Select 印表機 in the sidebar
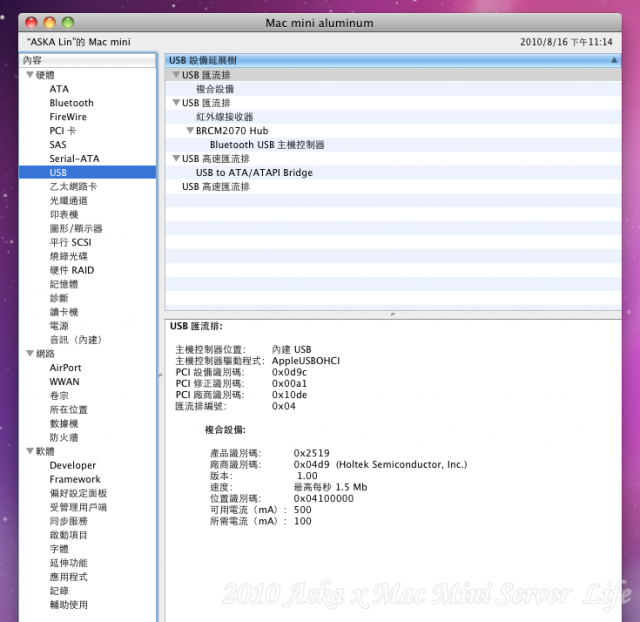The image size is (640, 622). (64, 214)
